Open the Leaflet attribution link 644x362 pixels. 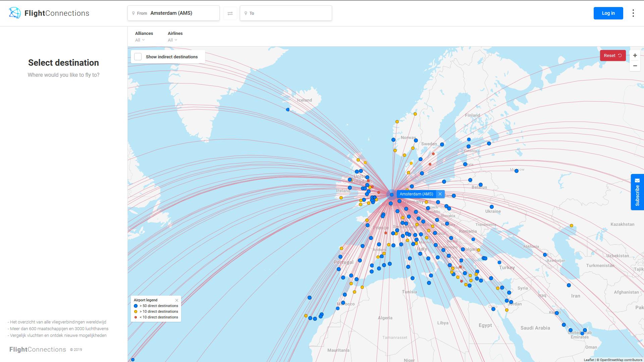tap(589, 360)
